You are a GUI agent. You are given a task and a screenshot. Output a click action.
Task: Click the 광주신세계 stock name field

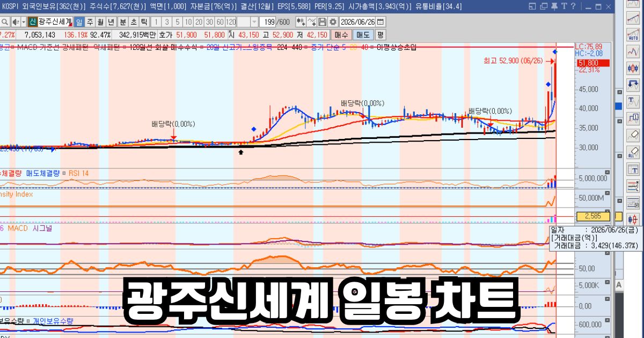pyautogui.click(x=55, y=21)
